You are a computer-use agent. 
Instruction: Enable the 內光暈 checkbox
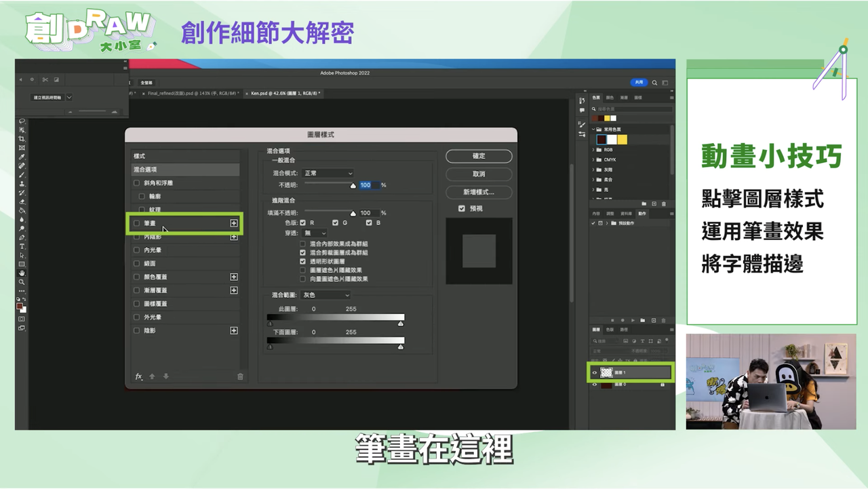(x=136, y=250)
